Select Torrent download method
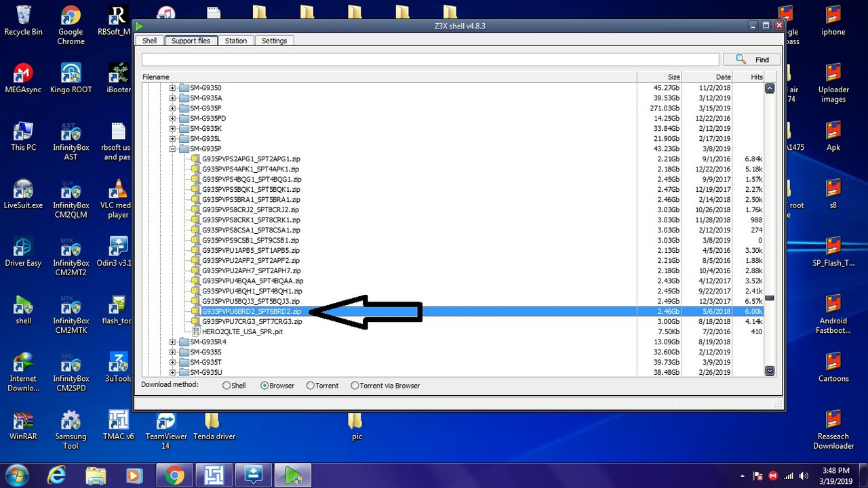Viewport: 868px width, 488px height. click(x=322, y=386)
